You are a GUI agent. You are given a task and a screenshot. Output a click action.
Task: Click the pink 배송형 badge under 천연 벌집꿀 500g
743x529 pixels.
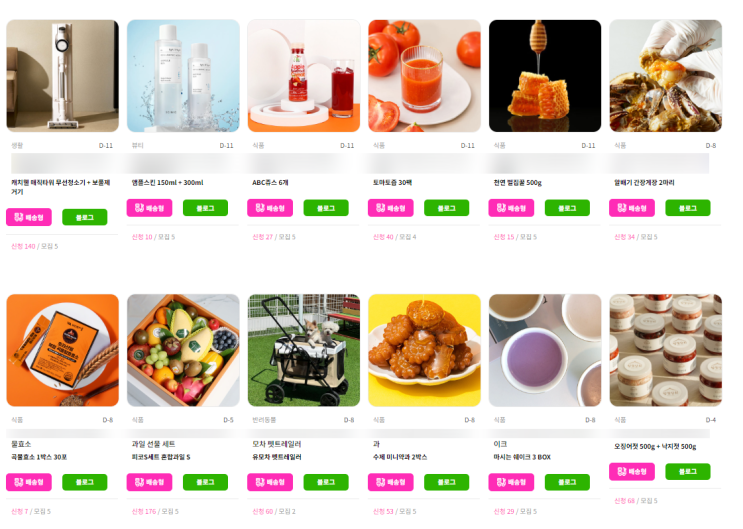[x=511, y=208]
